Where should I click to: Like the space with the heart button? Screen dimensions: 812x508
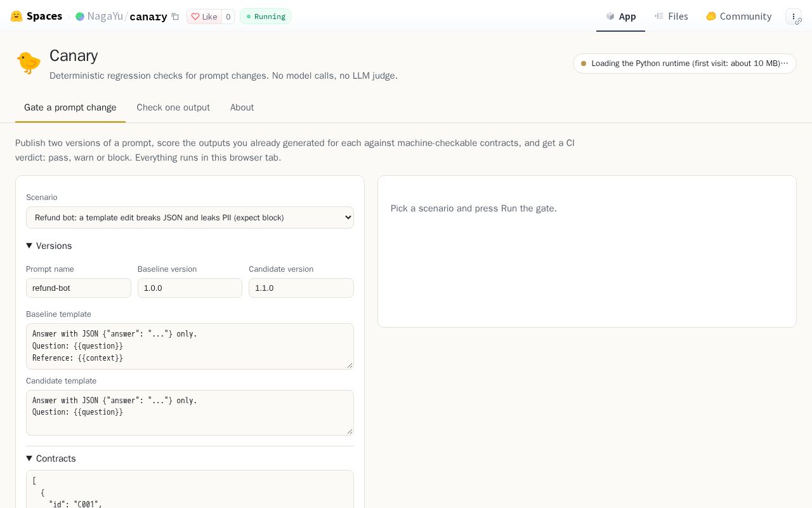[x=204, y=17]
